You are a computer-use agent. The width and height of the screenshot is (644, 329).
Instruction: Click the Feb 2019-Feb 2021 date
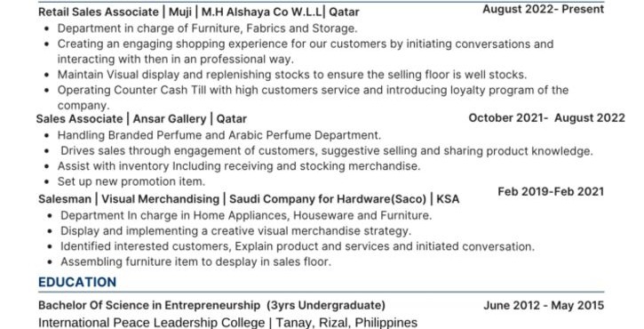tap(551, 192)
